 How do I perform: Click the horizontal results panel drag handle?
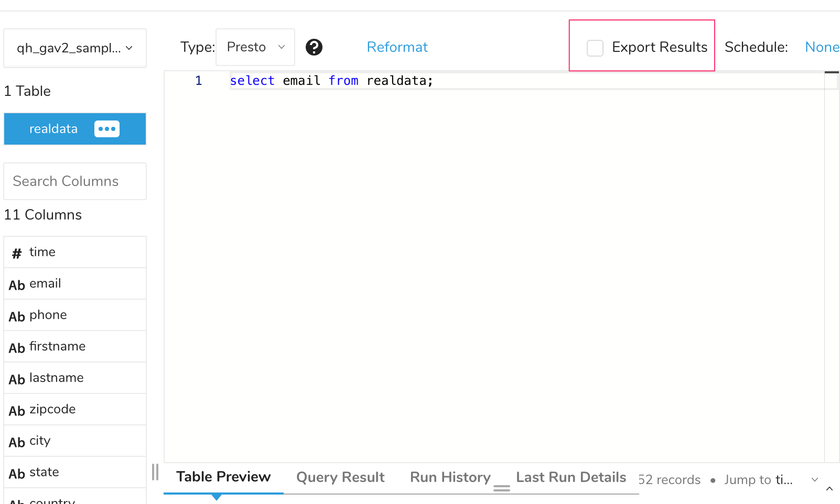coord(502,488)
